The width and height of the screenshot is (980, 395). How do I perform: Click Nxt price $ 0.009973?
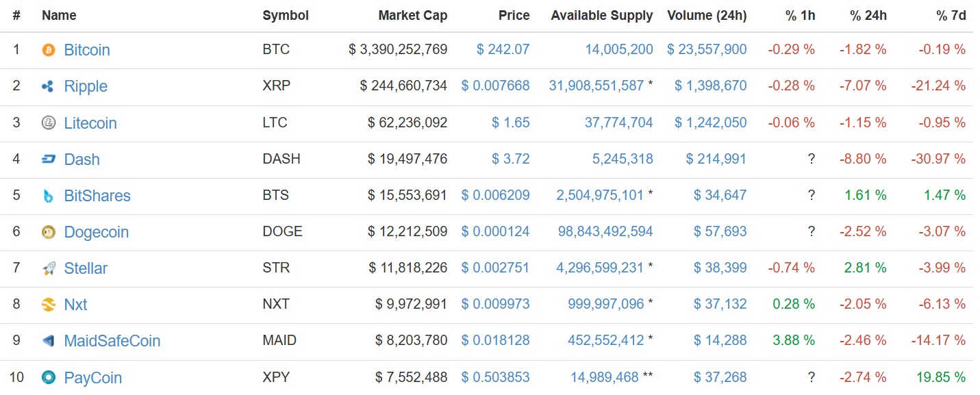point(496,304)
